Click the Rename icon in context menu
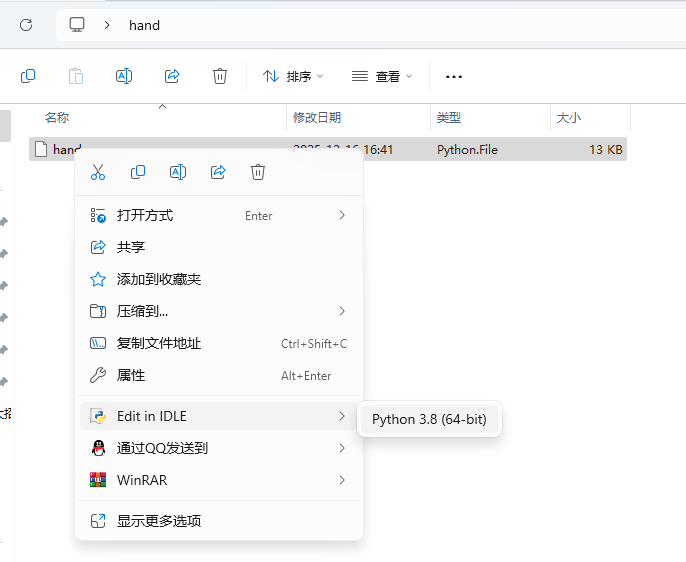This screenshot has height=562, width=686. click(178, 172)
